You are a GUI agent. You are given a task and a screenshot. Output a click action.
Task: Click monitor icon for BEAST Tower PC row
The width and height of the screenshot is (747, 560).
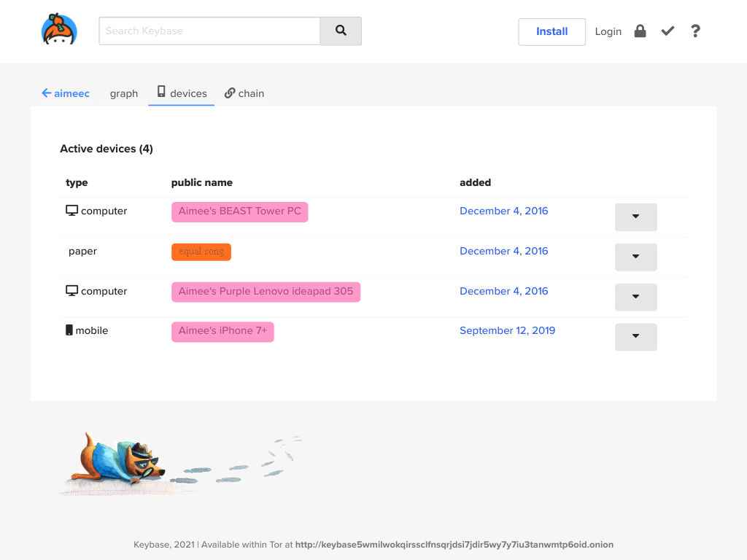point(72,211)
